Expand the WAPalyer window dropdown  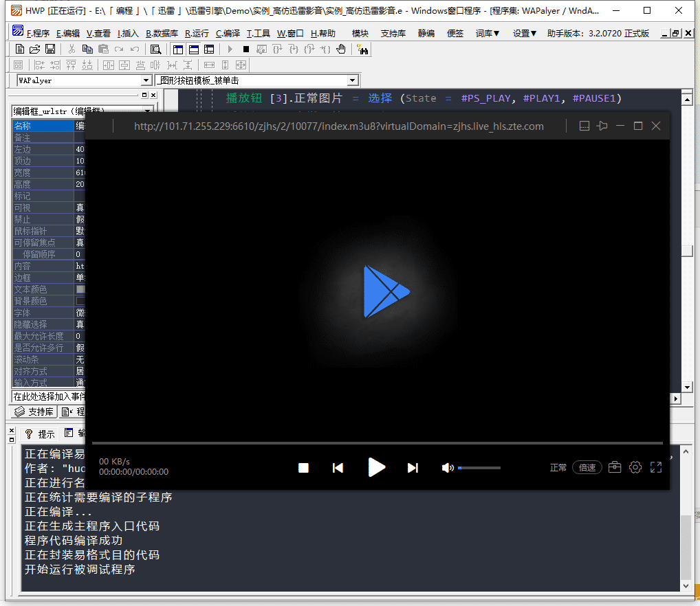click(x=146, y=80)
